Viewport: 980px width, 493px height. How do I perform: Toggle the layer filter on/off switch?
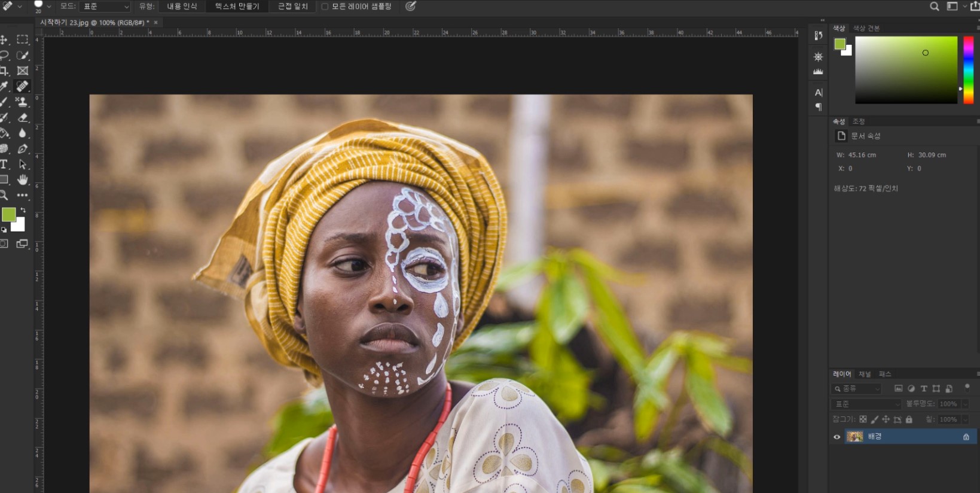pos(967,387)
